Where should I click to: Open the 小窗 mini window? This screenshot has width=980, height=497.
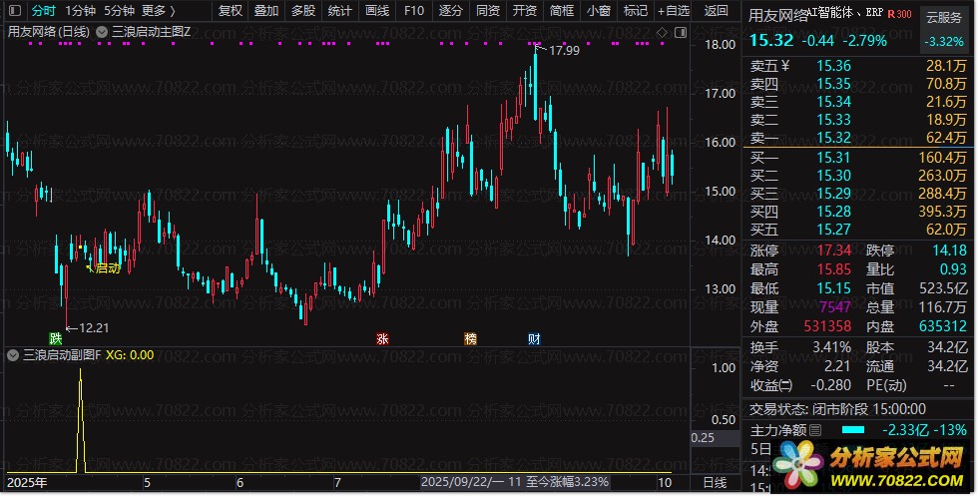(598, 11)
